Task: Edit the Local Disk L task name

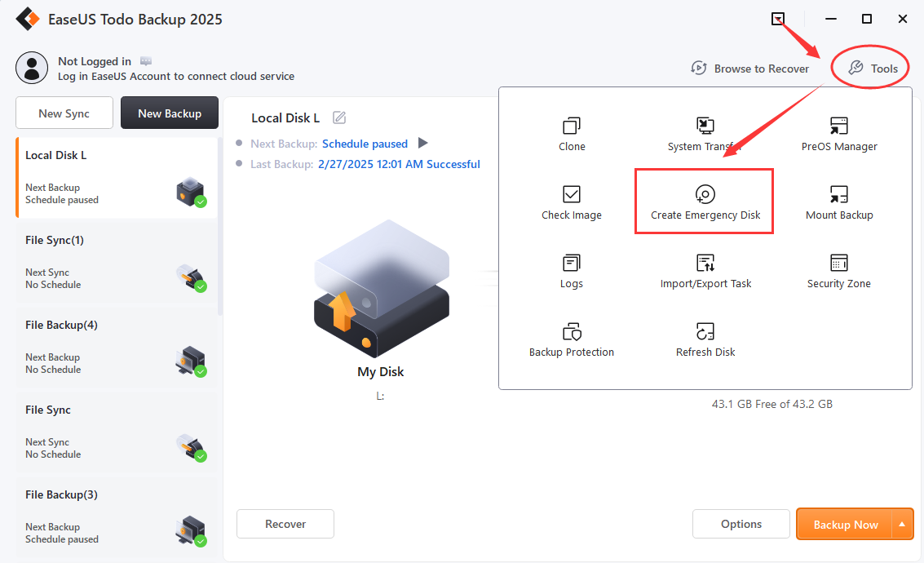Action: coord(338,117)
